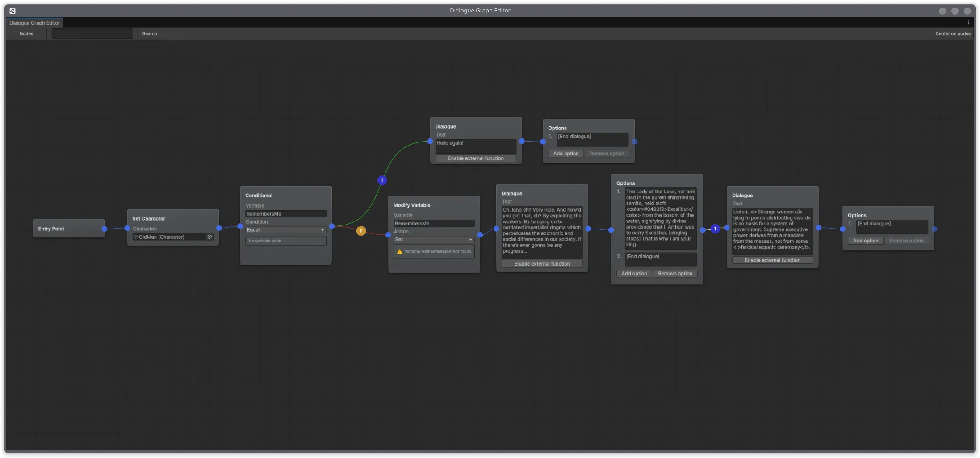The width and height of the screenshot is (980, 458).
Task: Click Remove option in Lady of the Lake Options
Action: pos(675,274)
